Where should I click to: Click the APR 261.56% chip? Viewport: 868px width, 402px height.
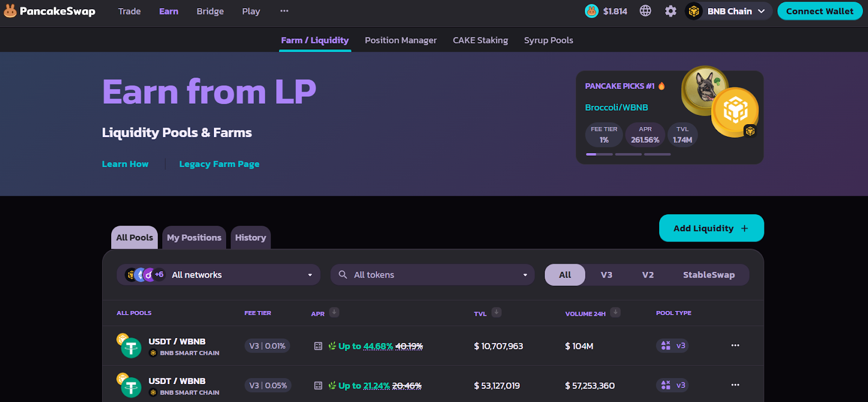point(645,135)
